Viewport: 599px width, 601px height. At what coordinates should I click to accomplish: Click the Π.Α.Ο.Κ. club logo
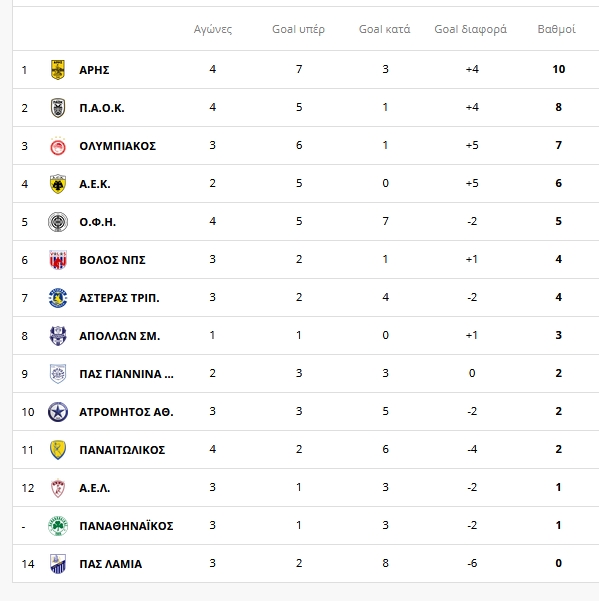pos(58,108)
